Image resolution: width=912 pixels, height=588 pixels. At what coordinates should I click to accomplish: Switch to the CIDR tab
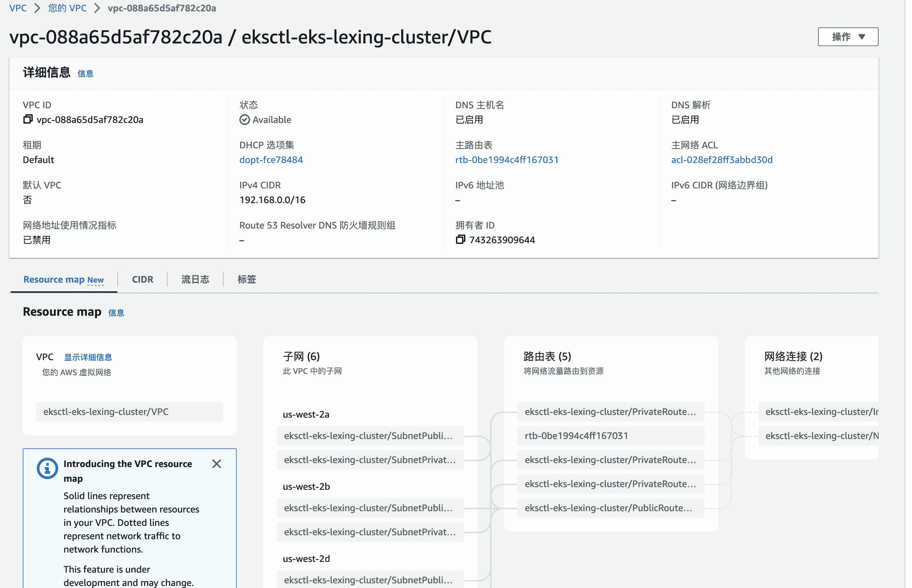tap(142, 280)
